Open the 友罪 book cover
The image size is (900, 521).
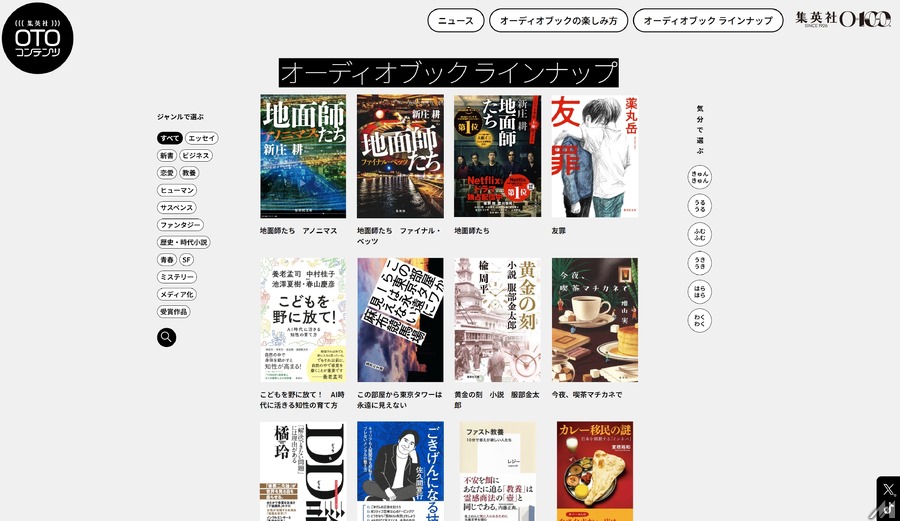click(x=595, y=156)
